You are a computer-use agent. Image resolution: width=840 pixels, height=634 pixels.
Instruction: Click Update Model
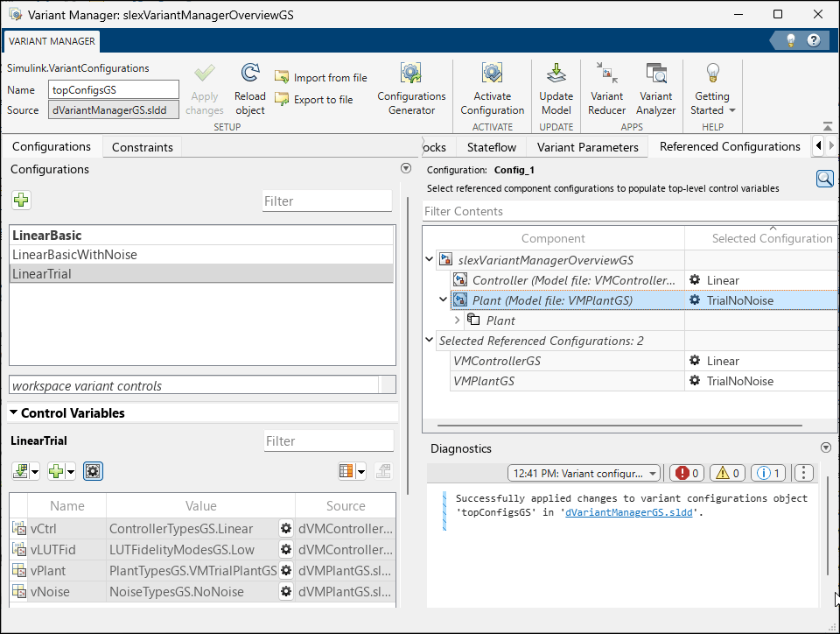[556, 89]
